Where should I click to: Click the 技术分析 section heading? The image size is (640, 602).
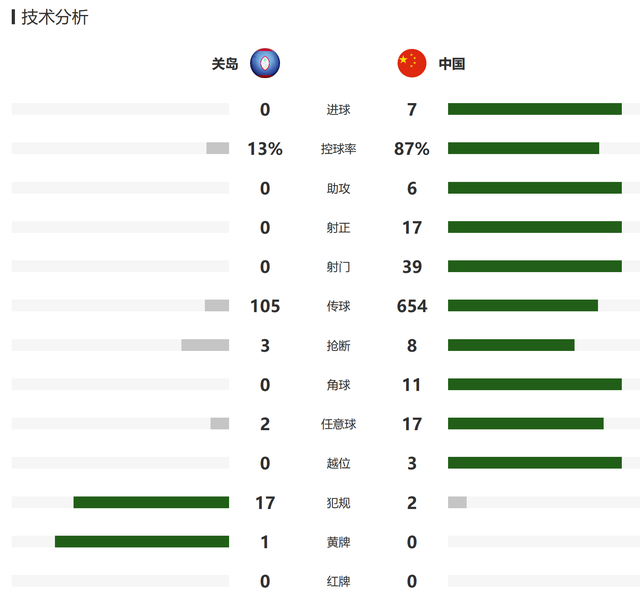(x=55, y=17)
